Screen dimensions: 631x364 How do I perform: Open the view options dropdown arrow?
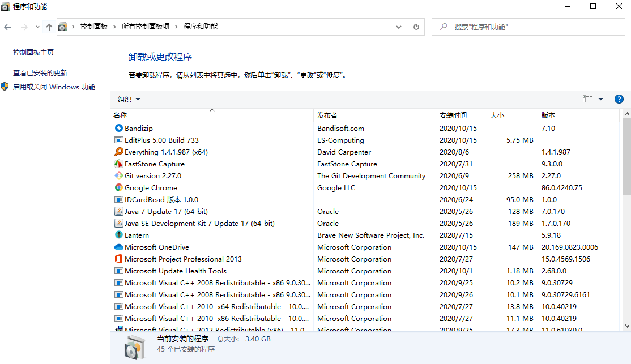tap(600, 99)
